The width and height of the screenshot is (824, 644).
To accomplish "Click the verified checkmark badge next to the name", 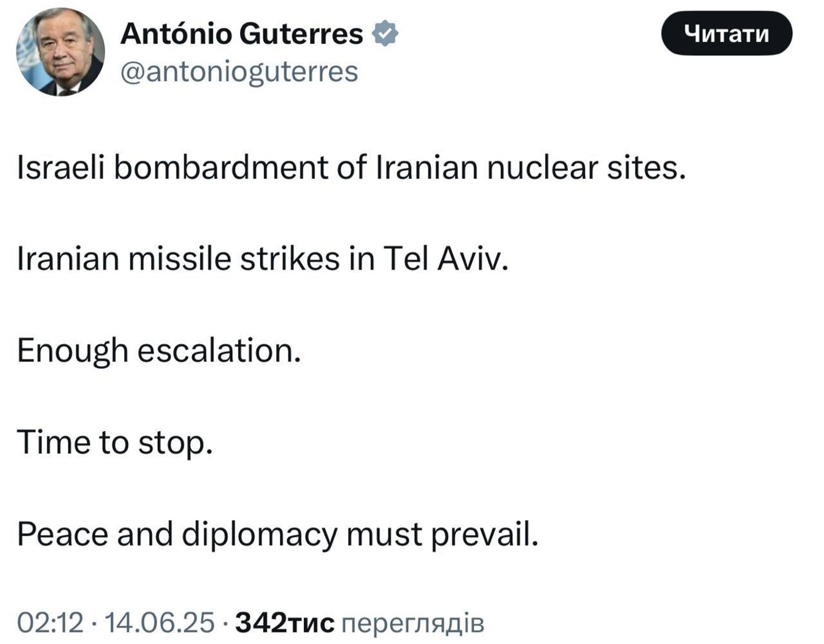I will [x=386, y=34].
